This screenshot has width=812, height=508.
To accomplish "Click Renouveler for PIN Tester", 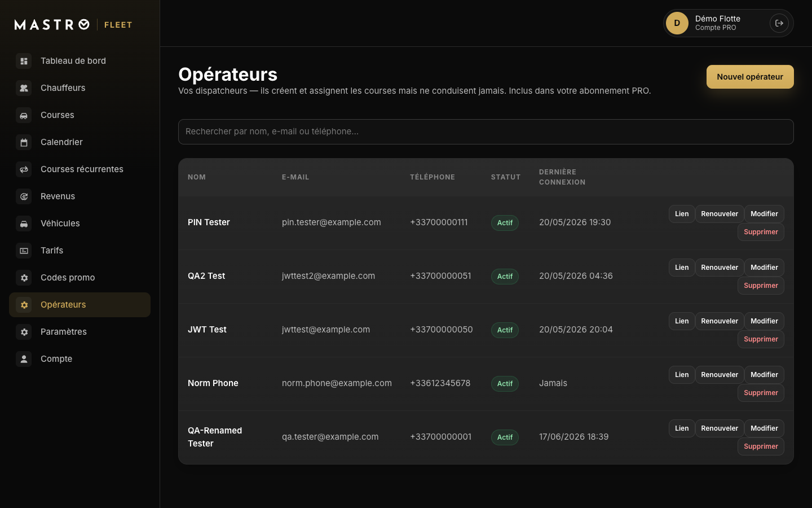I will tap(720, 214).
